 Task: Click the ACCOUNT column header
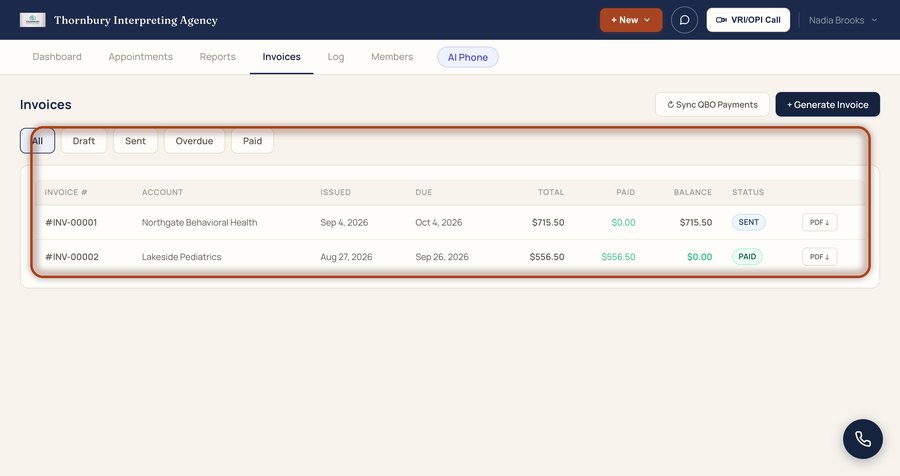tap(162, 192)
